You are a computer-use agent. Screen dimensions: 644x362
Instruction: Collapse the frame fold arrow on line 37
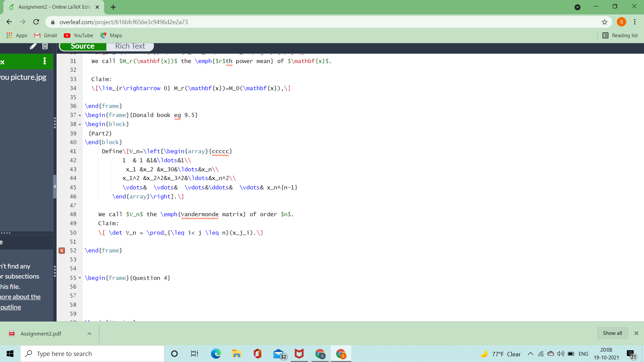coord(80,115)
